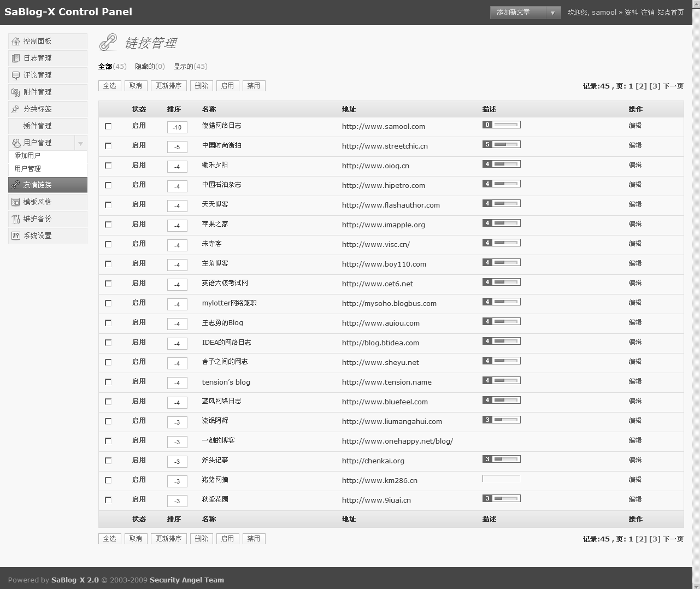Click sort order field showing -10
Screen dimensions: 700x589
click(177, 127)
